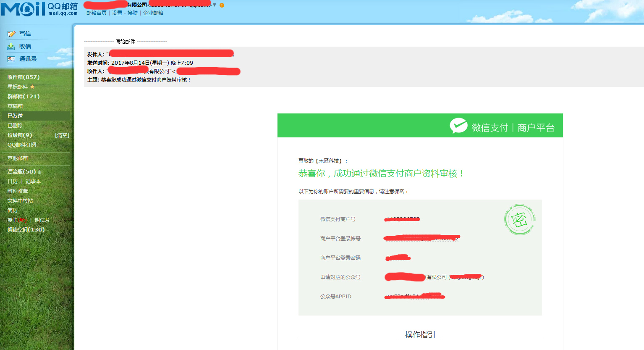Select 已发送 sent folder
The height and width of the screenshot is (350, 644).
(x=15, y=116)
